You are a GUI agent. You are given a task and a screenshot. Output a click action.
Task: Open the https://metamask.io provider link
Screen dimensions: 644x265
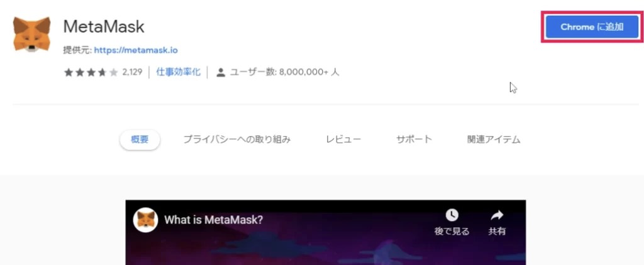click(x=136, y=50)
